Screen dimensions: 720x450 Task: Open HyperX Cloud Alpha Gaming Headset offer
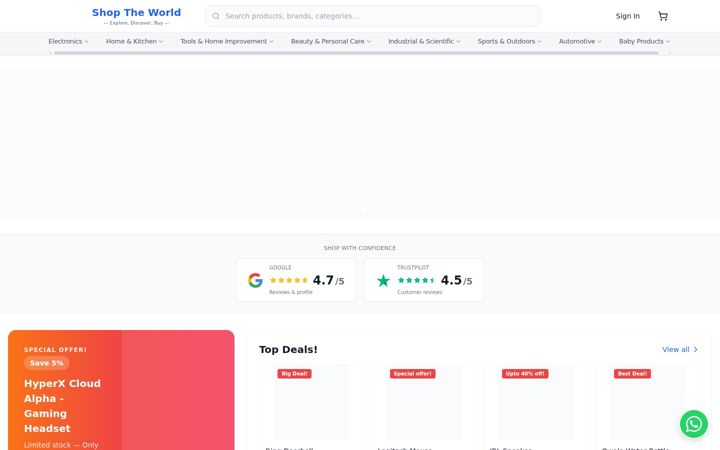click(x=121, y=390)
